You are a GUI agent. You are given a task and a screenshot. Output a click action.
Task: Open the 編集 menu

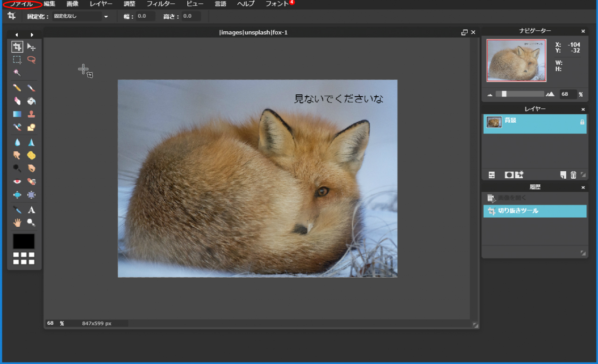pyautogui.click(x=50, y=4)
